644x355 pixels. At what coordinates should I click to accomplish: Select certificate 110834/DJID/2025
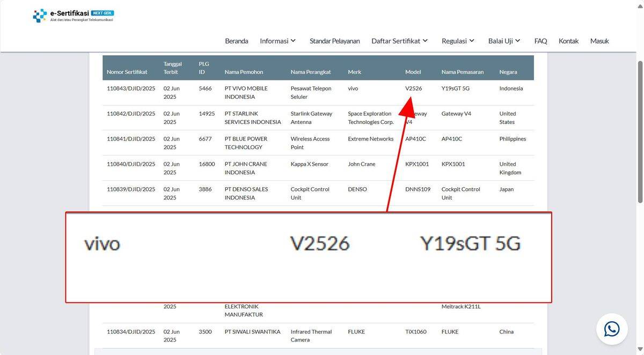click(131, 331)
